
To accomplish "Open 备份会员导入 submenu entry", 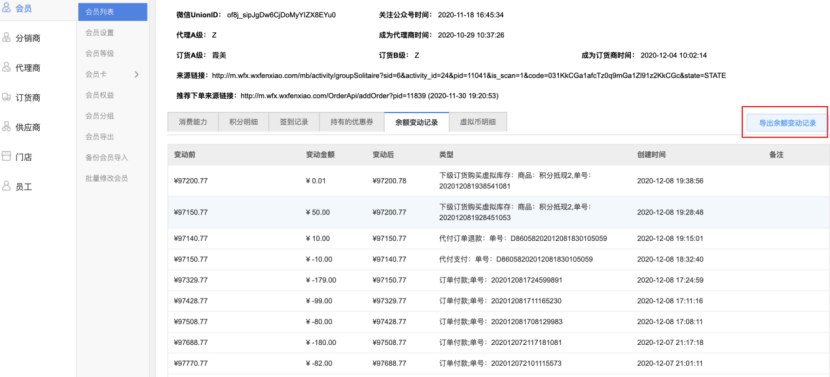I will 106,158.
